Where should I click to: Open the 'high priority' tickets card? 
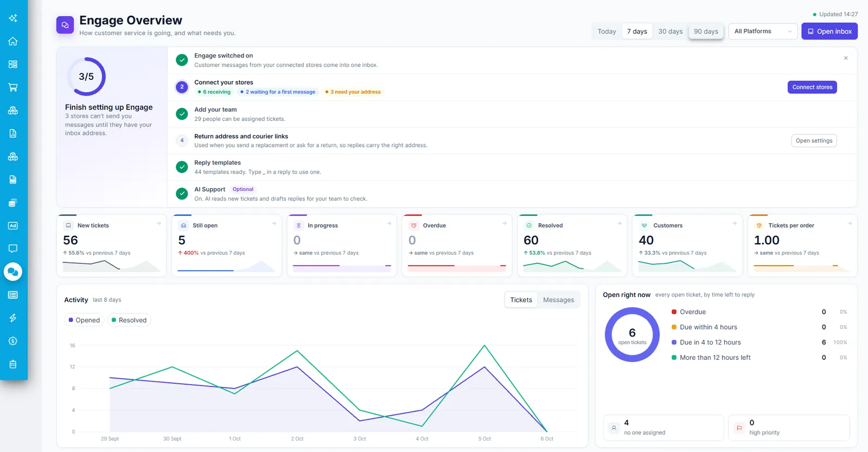pos(789,428)
